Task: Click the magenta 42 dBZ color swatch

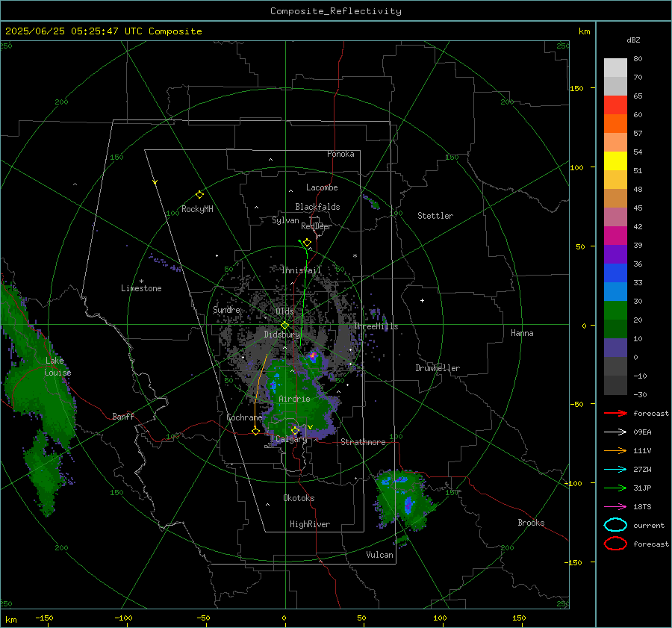Action: coord(615,236)
